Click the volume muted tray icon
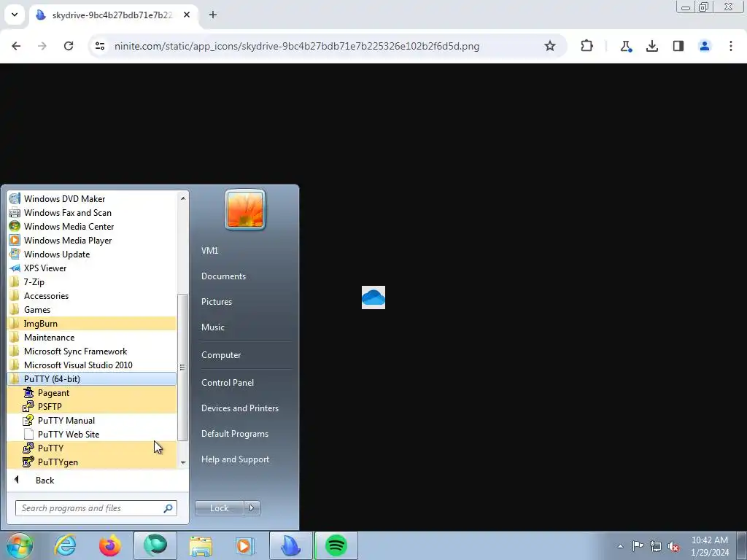 coord(673,547)
